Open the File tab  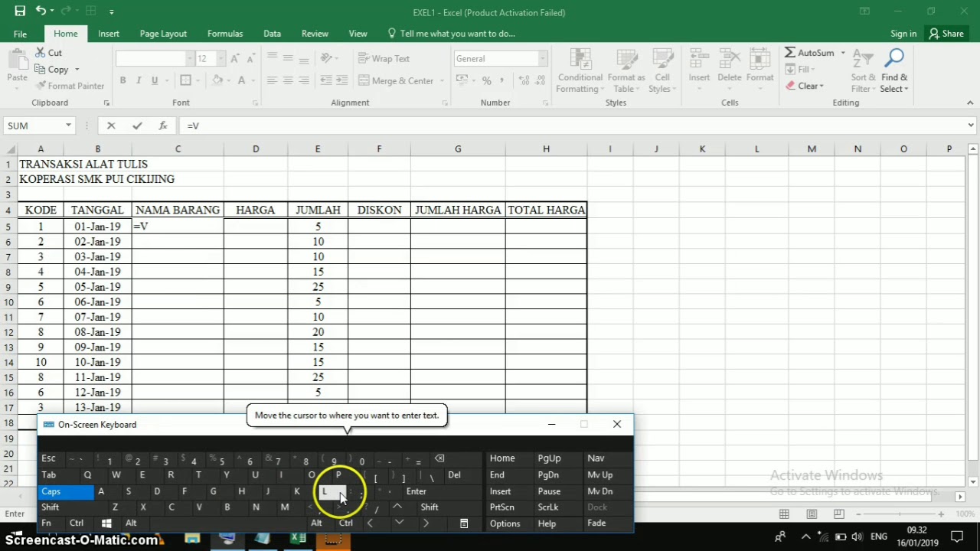pyautogui.click(x=20, y=34)
